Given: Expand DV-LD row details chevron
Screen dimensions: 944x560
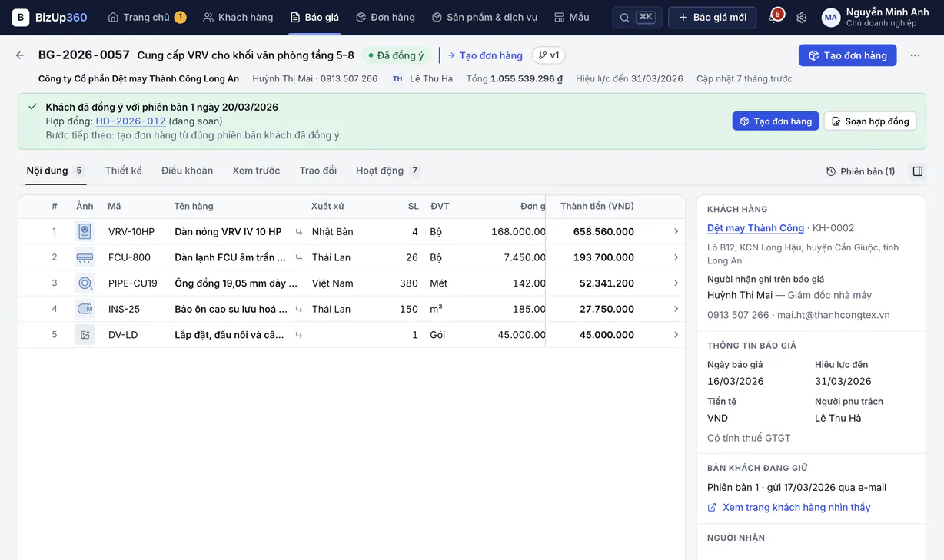Looking at the screenshot, I should (676, 334).
